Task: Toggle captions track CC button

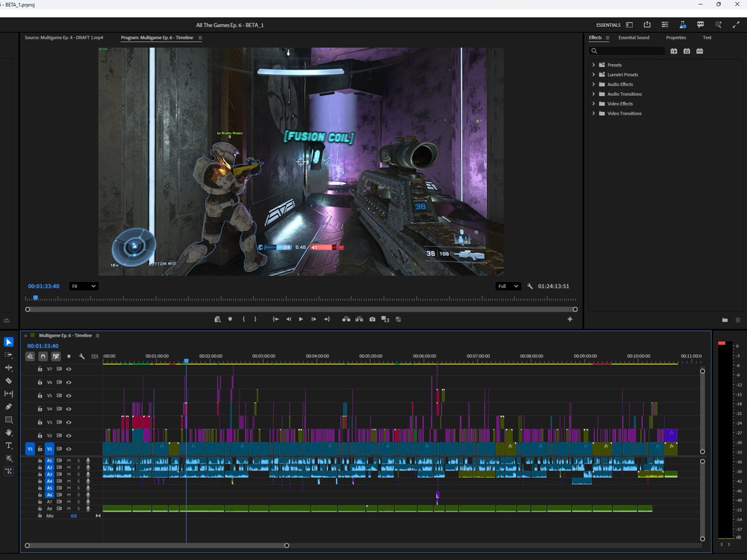Action: coord(95,357)
